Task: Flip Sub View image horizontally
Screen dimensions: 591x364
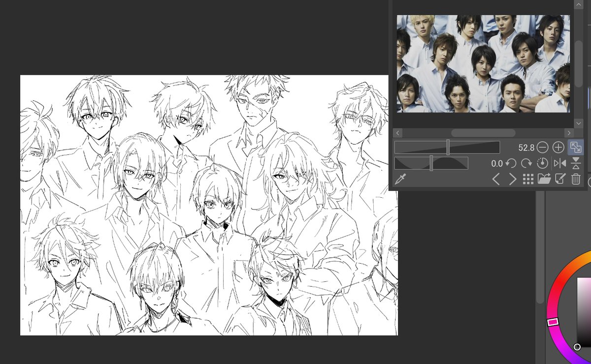Action: tap(560, 163)
